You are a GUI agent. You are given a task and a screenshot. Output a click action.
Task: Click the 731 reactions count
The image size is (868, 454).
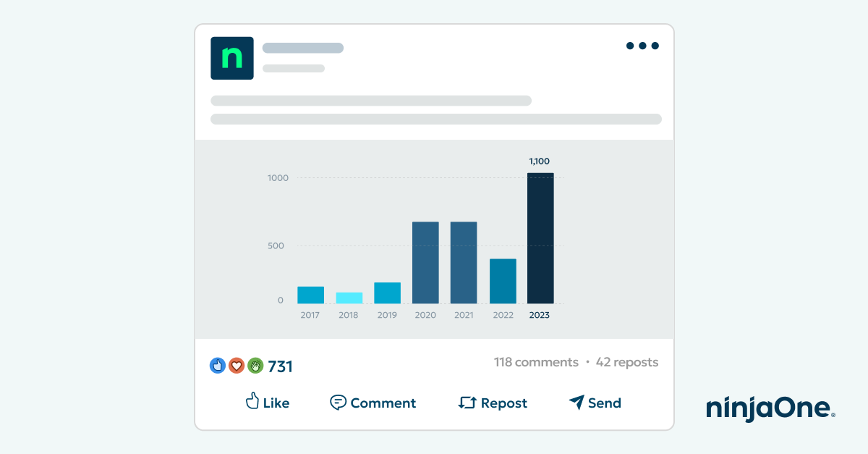click(x=279, y=366)
